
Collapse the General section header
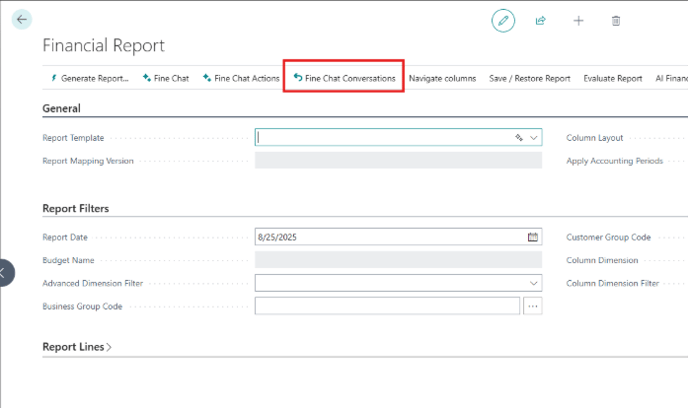click(61, 108)
